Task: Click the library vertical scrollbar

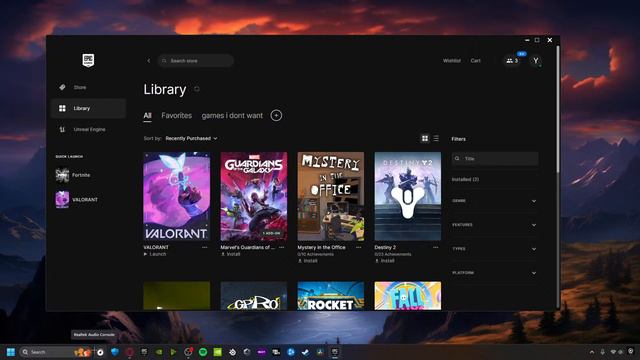Action: (558, 109)
